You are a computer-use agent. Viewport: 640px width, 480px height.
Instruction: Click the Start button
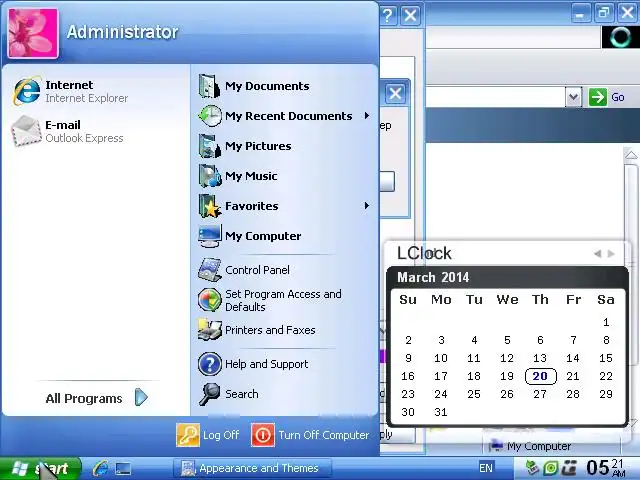41,468
